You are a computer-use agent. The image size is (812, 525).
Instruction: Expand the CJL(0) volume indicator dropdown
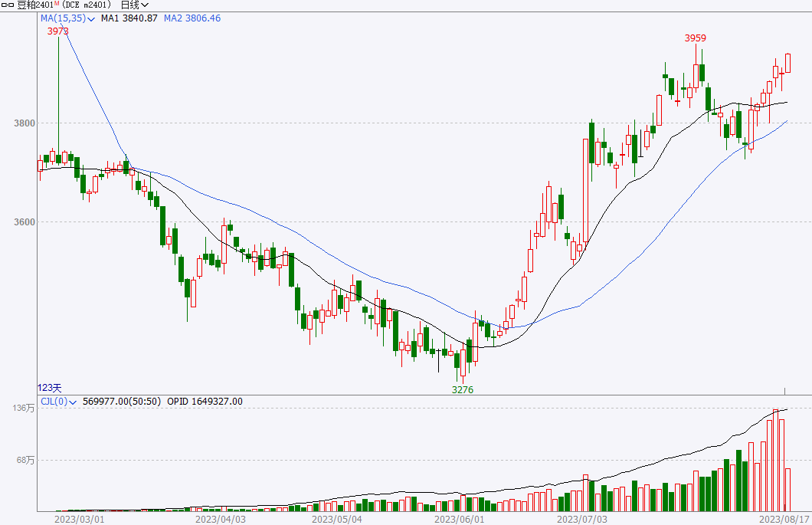click(58, 402)
